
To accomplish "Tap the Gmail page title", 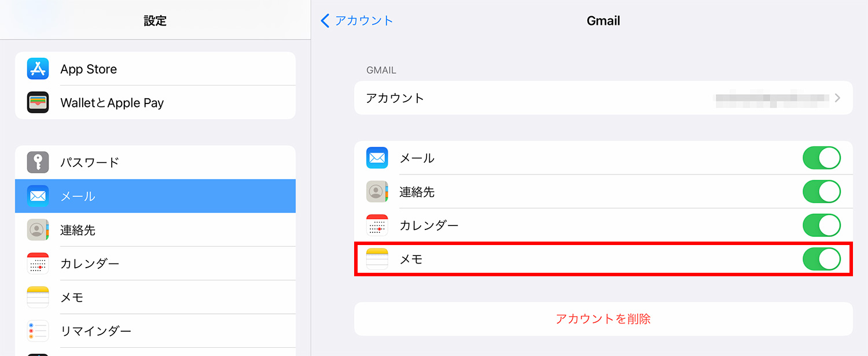I will coord(604,21).
